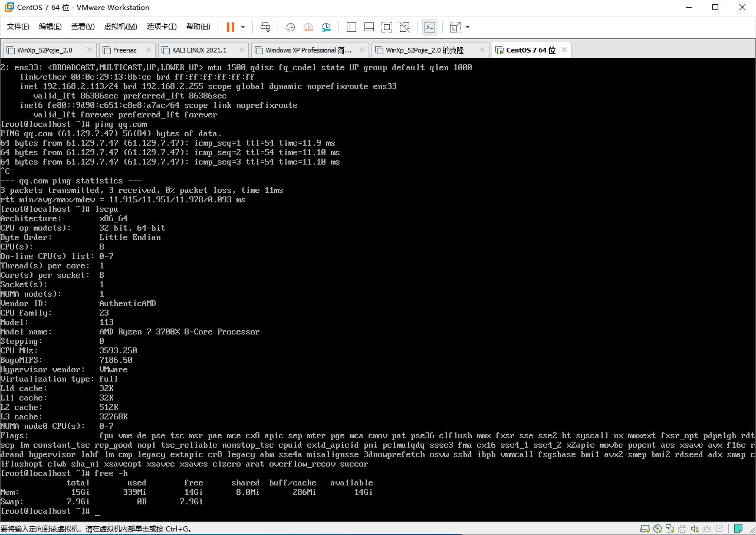Toggle the console view button
The height and width of the screenshot is (535, 756).
(430, 27)
